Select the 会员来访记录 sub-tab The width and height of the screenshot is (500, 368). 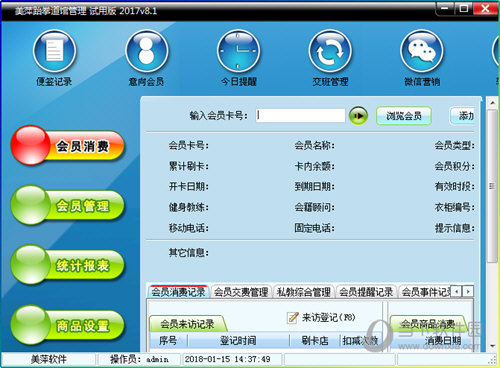coord(187,324)
